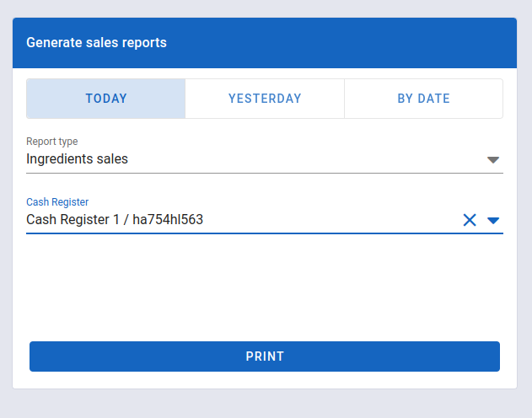Select the TODAY period tab
Image resolution: width=532 pixels, height=418 pixels.
click(x=106, y=99)
